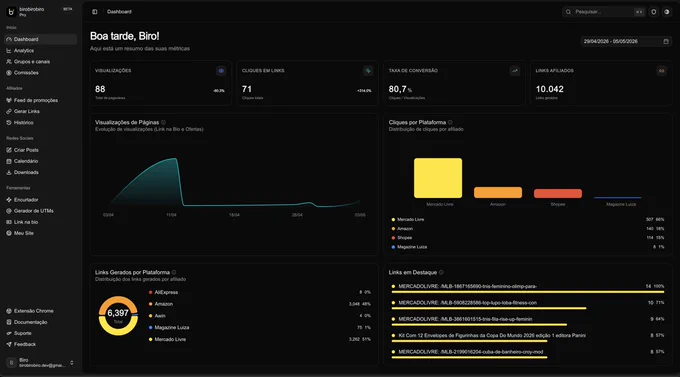680x377 pixels.
Task: Click info icon beside Cliques por Plataforma
Action: click(450, 122)
